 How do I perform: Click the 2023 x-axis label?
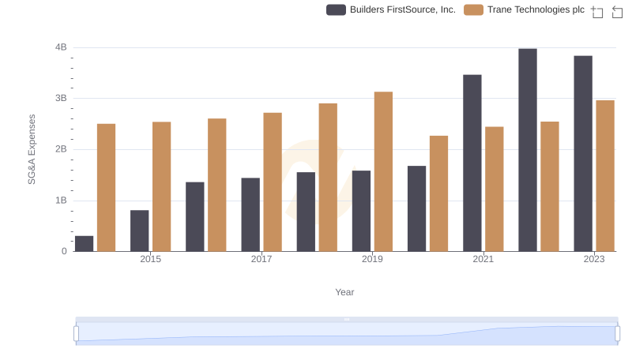(594, 259)
